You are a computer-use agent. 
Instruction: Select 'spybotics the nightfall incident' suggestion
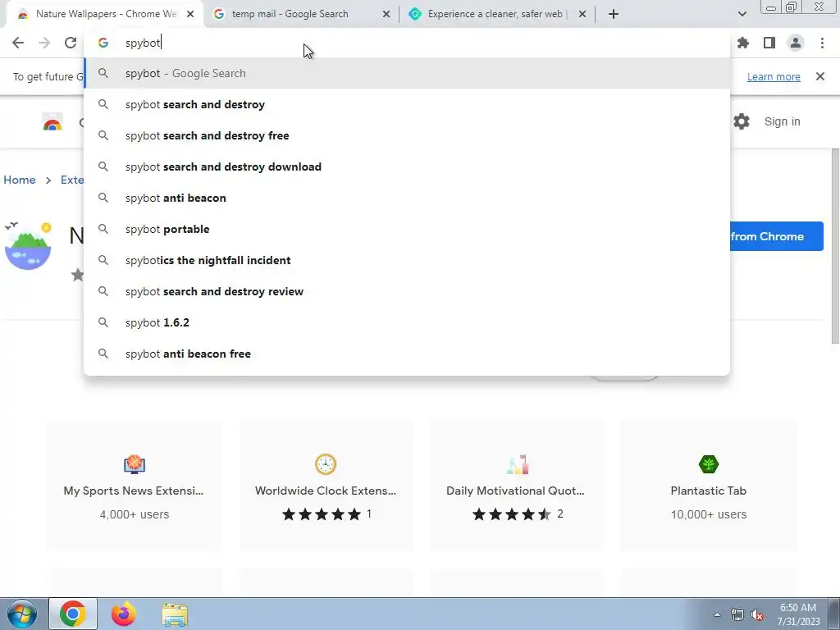(x=407, y=260)
